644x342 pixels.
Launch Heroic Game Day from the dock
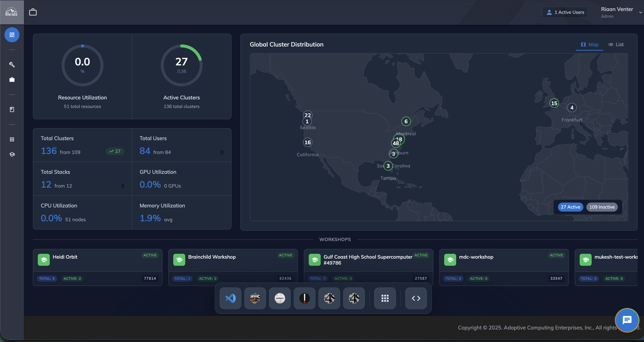click(x=255, y=298)
